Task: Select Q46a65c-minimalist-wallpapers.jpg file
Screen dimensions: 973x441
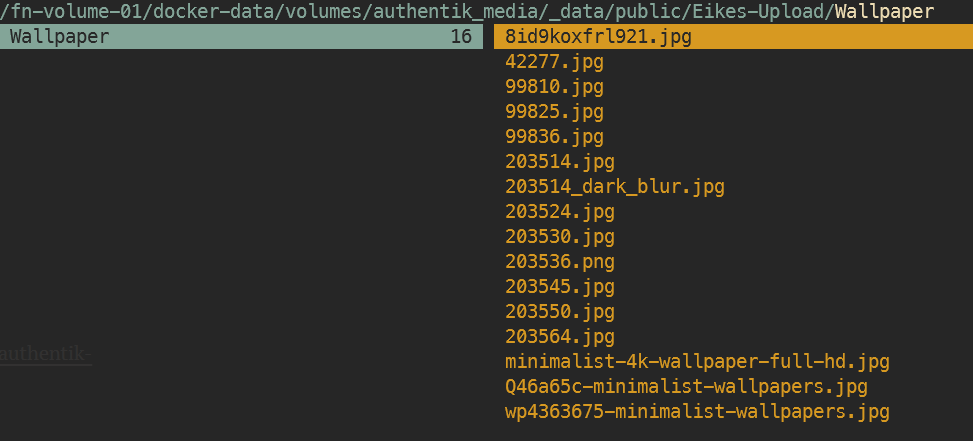Action: point(686,387)
